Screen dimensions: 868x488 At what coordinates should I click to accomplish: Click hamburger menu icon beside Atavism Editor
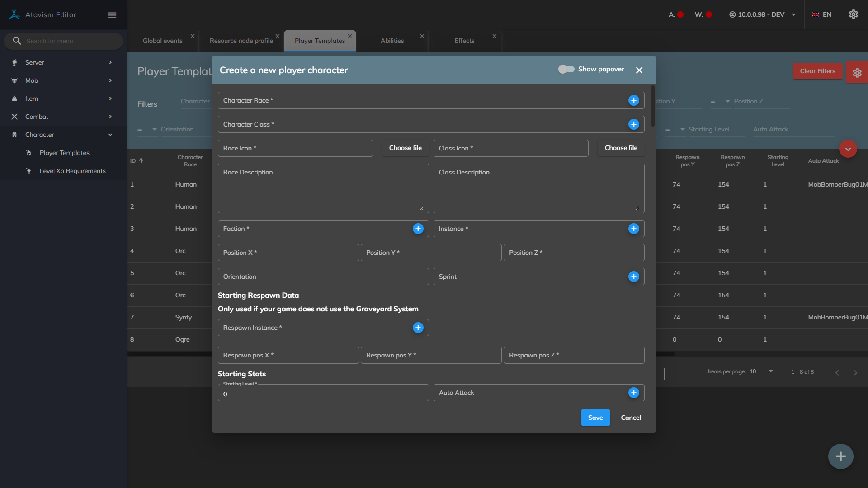(112, 15)
